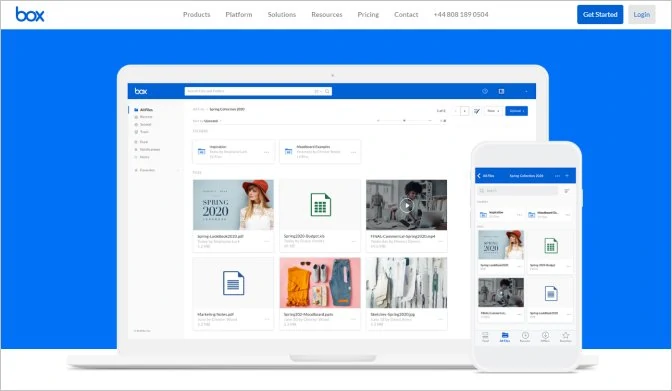Click the magnifier icon in the laptop search bar
Image resolution: width=672 pixels, height=391 pixels.
327,91
